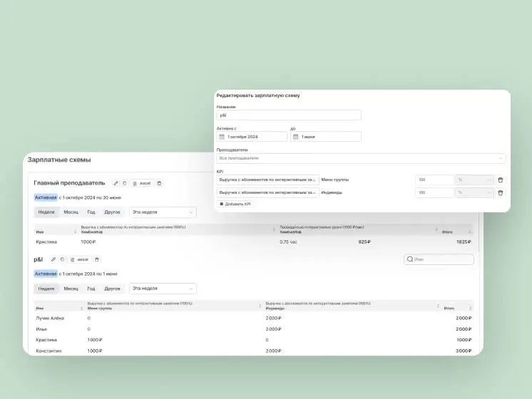Duplicate the p&l scheme with copy icon
The width and height of the screenshot is (532, 399).
click(x=63, y=259)
